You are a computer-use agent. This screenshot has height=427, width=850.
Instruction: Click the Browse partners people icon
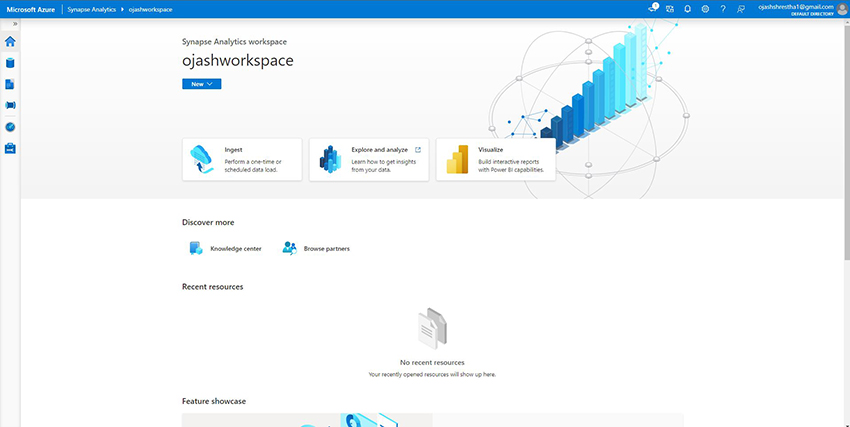pos(289,248)
